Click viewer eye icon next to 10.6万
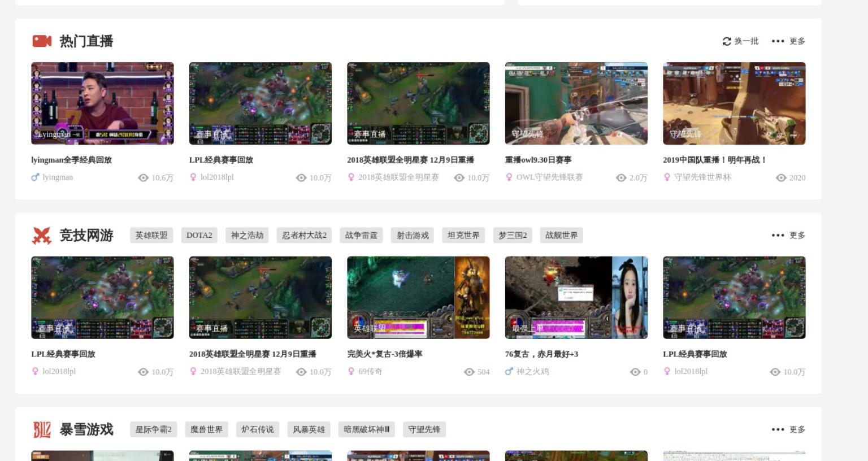868x461 pixels. click(x=143, y=178)
